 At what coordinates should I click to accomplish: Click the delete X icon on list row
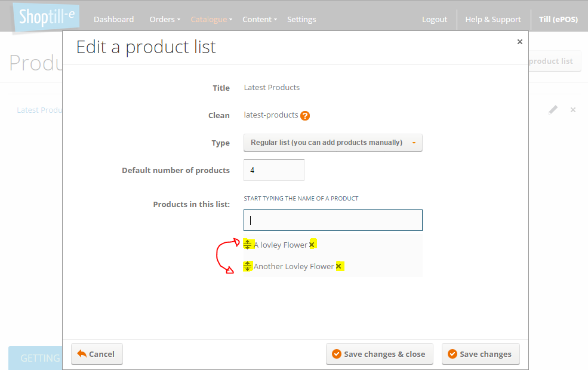(573, 110)
